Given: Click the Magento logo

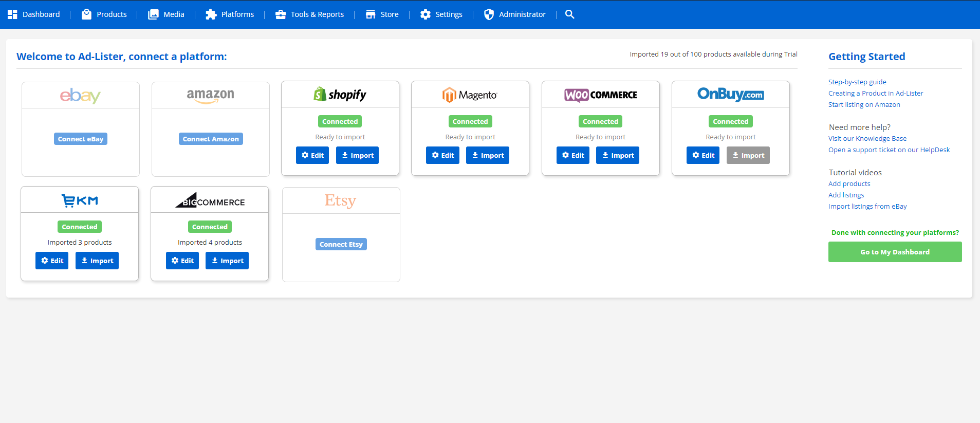Looking at the screenshot, I should point(470,95).
